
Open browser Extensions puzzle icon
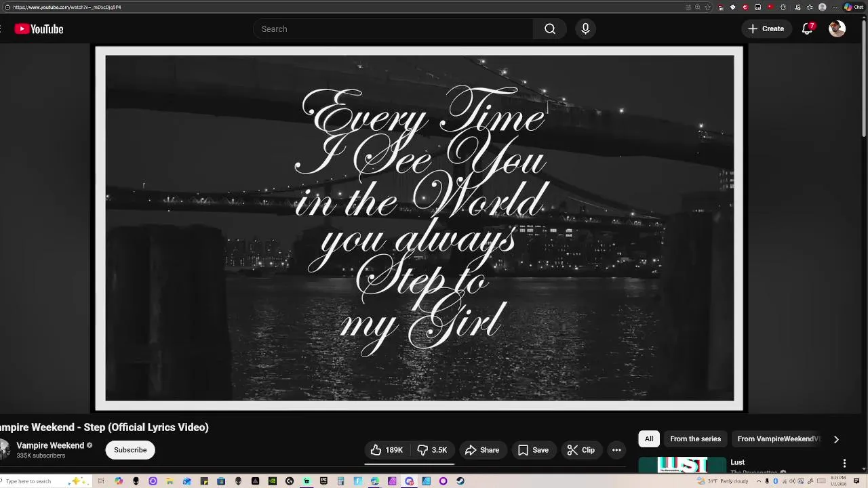(x=783, y=7)
